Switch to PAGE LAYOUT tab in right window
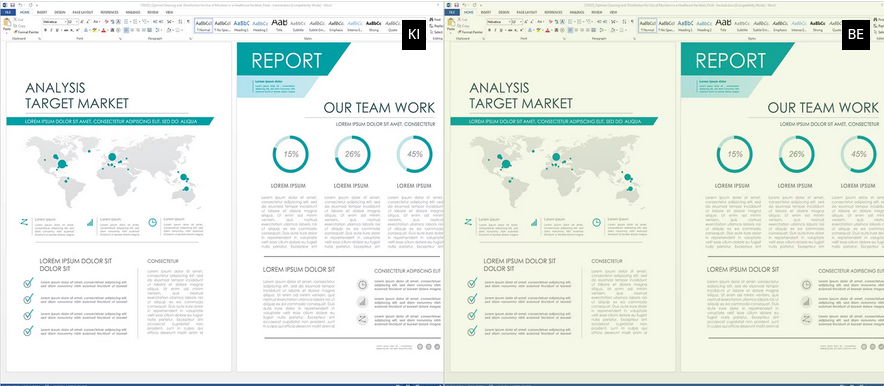The image size is (884, 386). [527, 12]
